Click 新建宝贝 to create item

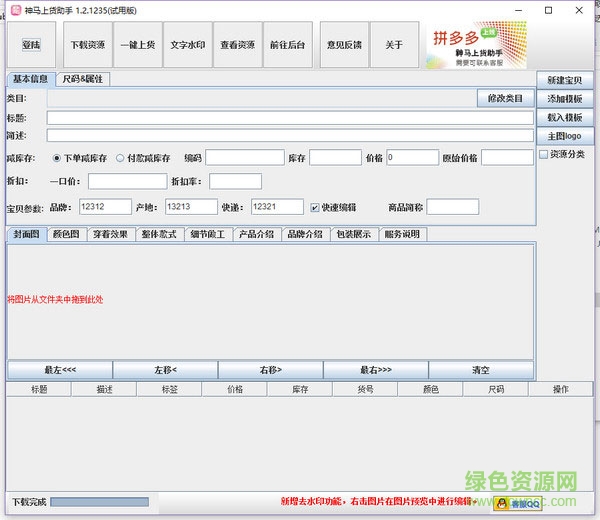tap(565, 80)
